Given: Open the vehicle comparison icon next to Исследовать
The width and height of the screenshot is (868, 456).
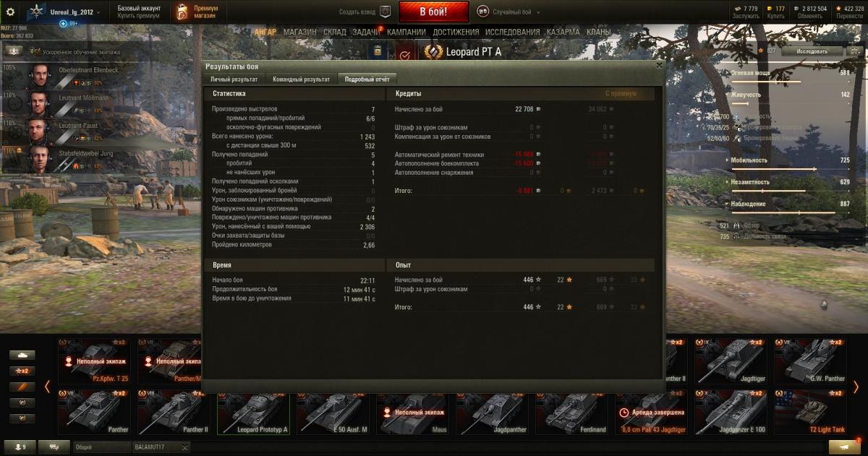Looking at the screenshot, I should point(856,51).
